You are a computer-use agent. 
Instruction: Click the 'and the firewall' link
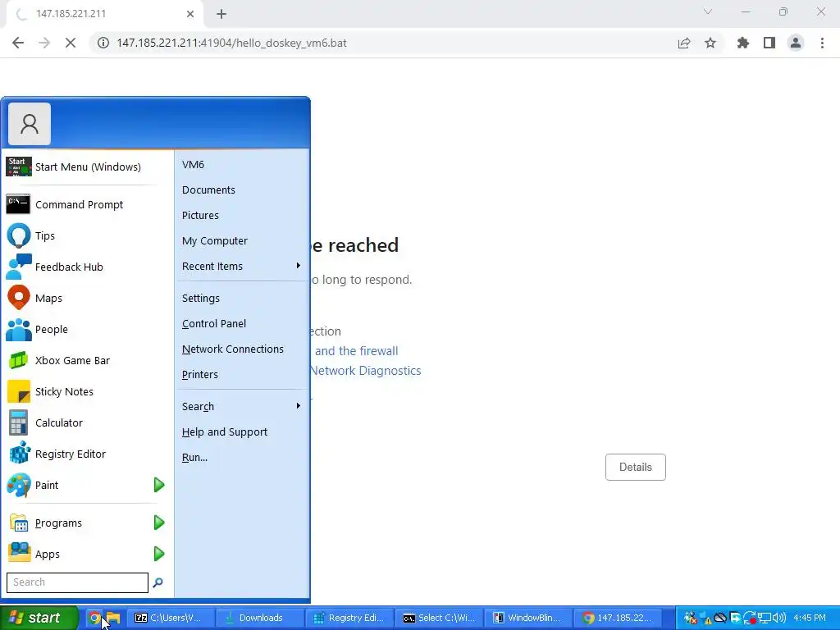[356, 351]
